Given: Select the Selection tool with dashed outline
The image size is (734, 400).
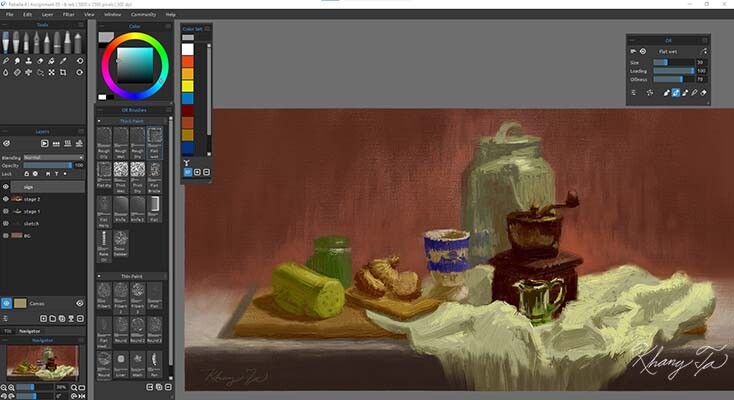Looking at the screenshot, I should (40, 73).
